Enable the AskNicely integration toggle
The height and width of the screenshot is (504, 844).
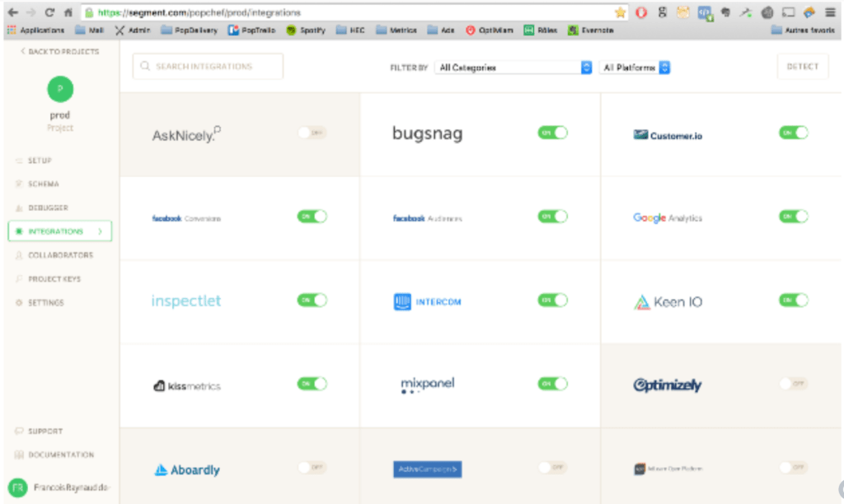312,133
